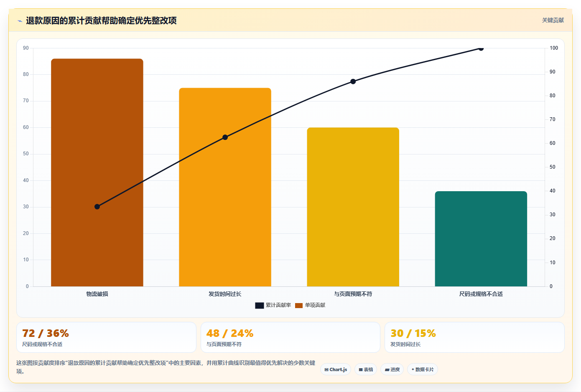This screenshot has width=581, height=392.
Task: Open the 30 / 15% stat card
Action: (x=474, y=337)
